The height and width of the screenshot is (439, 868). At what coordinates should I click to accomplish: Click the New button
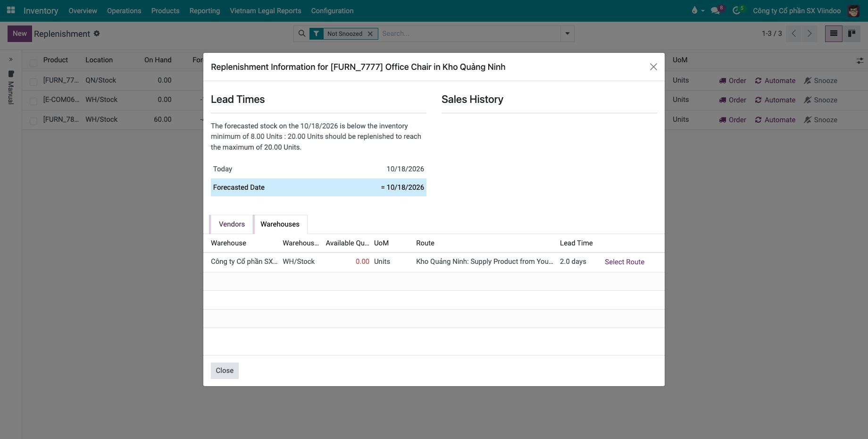tap(20, 34)
